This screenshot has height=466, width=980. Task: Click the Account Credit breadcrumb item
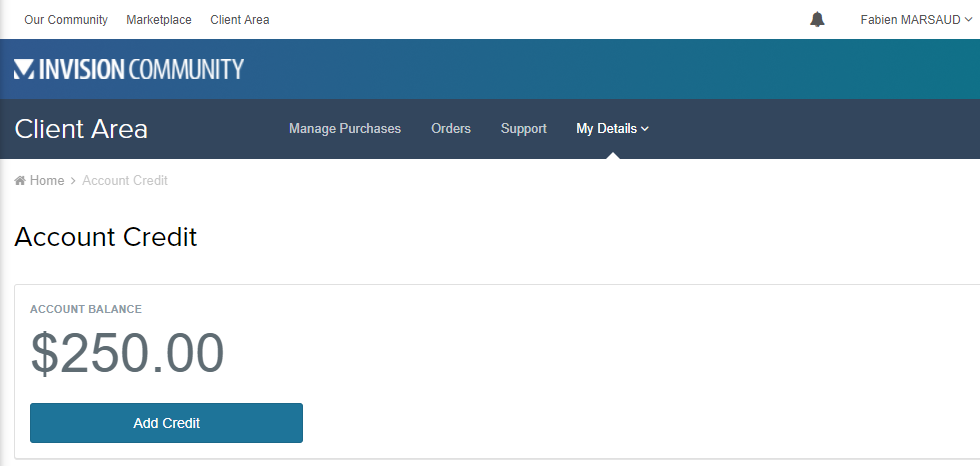click(x=125, y=181)
